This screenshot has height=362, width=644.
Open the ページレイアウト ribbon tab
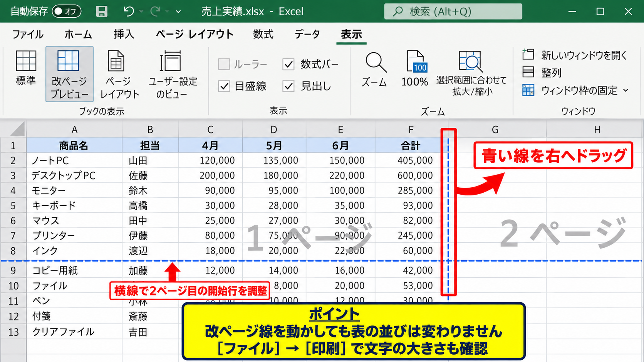195,34
